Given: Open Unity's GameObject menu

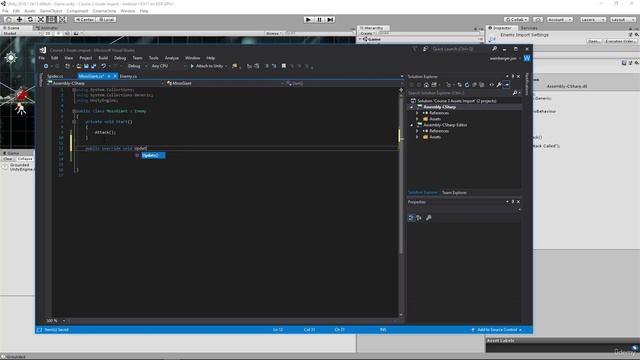Looking at the screenshot, I should click(x=51, y=11).
